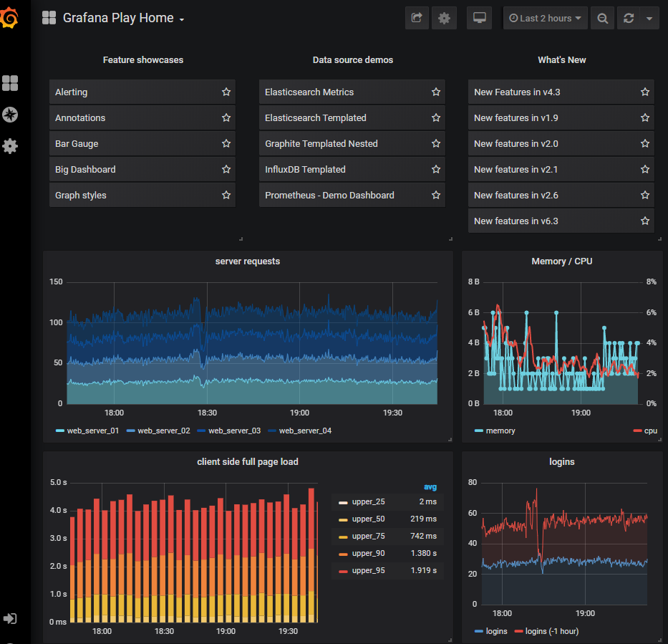
Task: Star the Big Dashboard entry
Action: click(x=226, y=169)
